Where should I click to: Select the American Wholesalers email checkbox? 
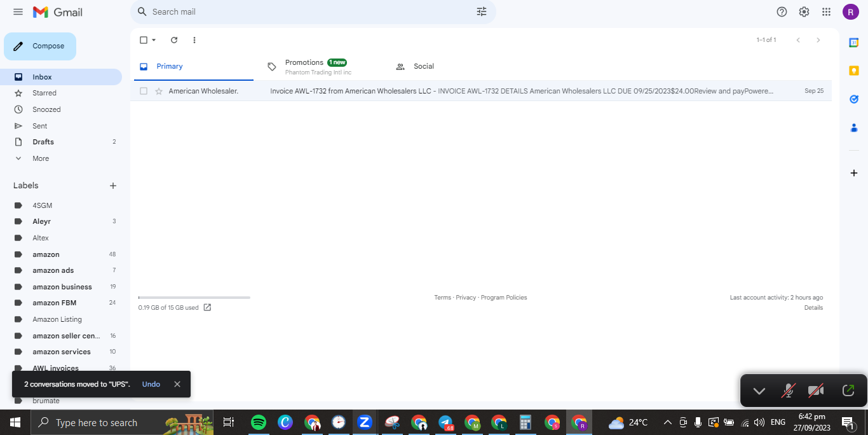[144, 91]
